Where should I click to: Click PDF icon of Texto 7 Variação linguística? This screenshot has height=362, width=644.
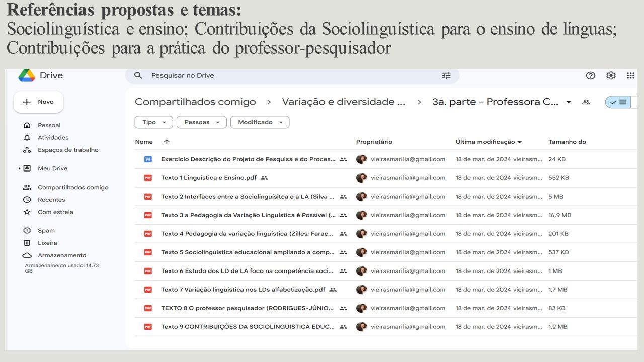148,290
